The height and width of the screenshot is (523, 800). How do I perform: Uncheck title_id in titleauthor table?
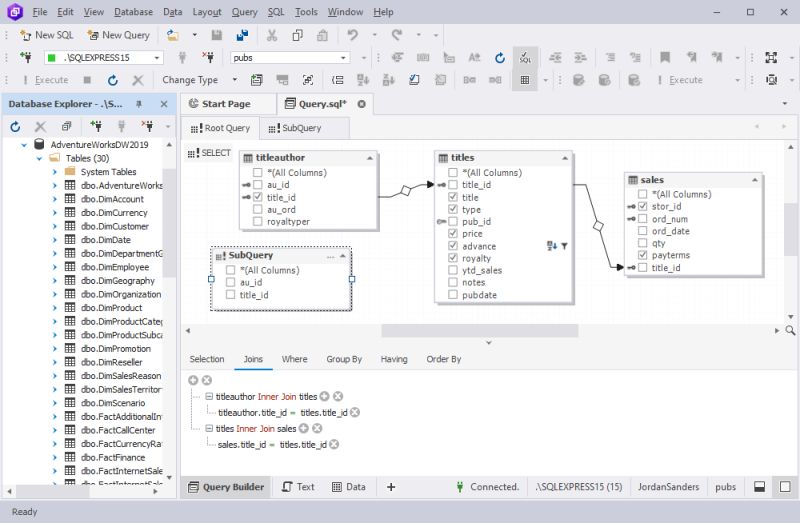click(258, 197)
